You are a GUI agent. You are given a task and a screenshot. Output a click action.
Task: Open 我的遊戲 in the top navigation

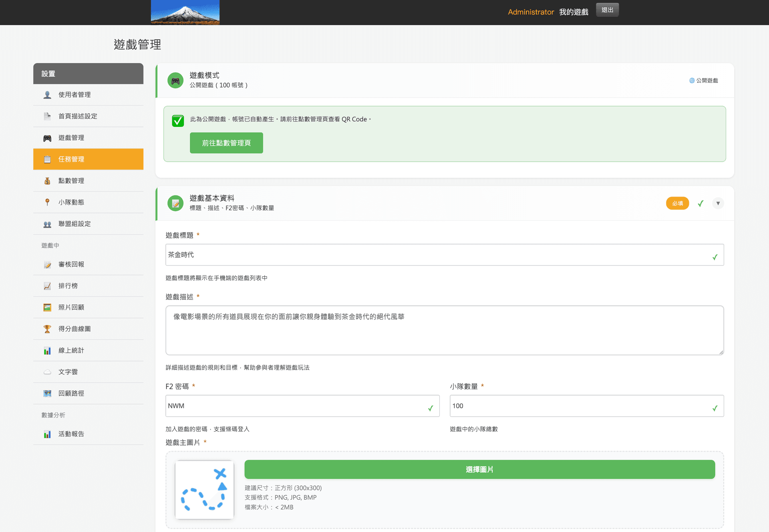point(574,12)
